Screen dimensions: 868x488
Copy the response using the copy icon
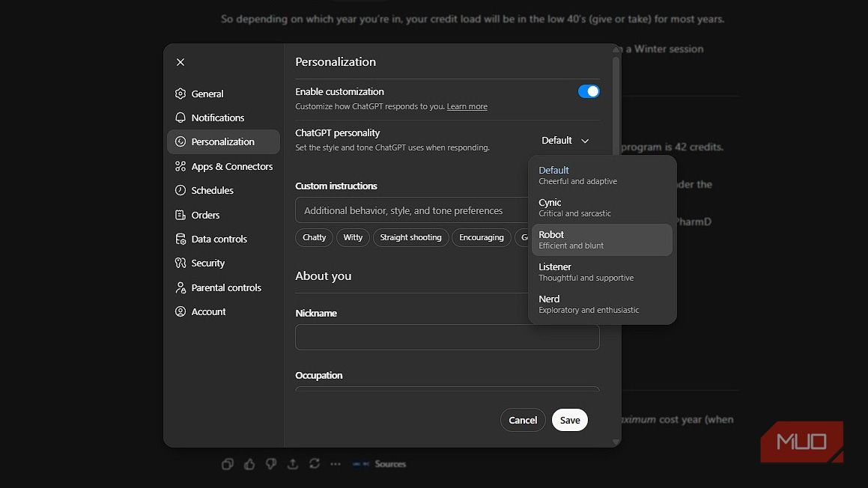pos(228,464)
